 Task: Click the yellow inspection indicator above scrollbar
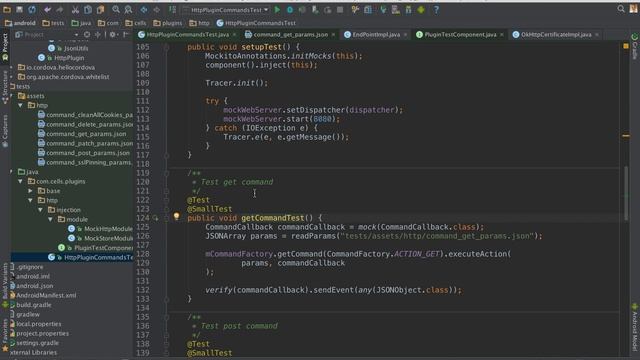tap(626, 46)
